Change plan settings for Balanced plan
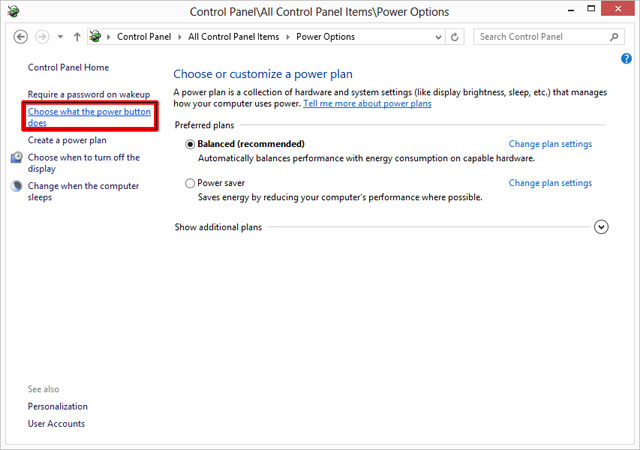Screen dimensions: 640x450 [550, 144]
